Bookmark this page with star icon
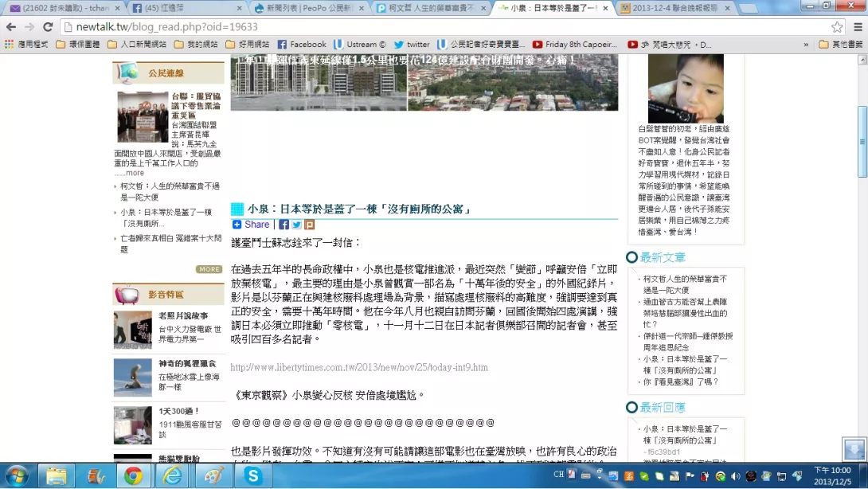This screenshot has width=868, height=489. (836, 26)
